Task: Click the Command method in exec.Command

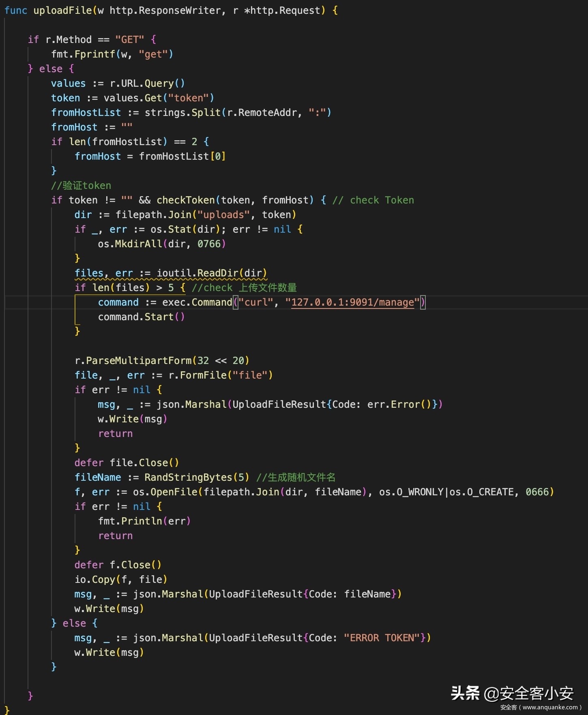Action: 212,302
